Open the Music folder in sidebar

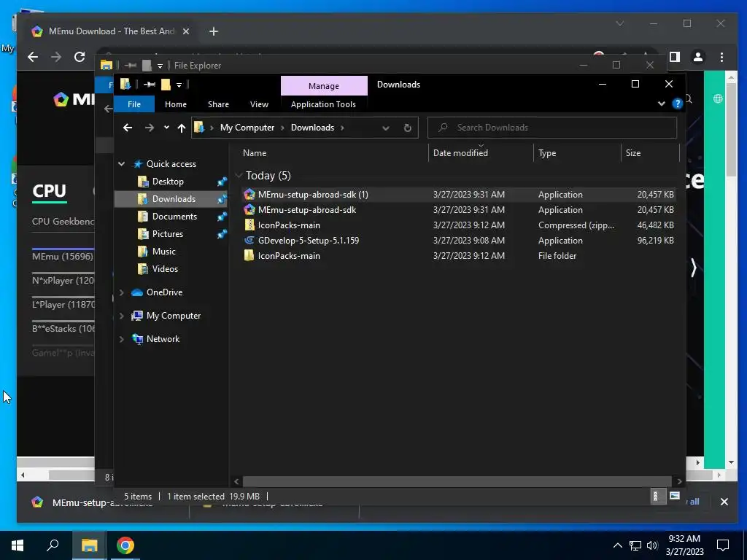tap(163, 252)
